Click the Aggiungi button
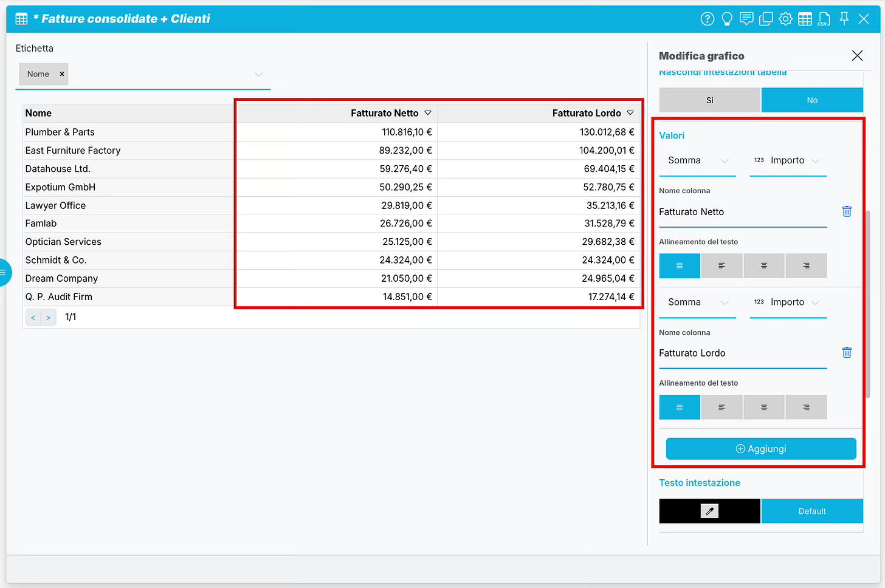Screen dimensions: 885x588 tap(761, 449)
